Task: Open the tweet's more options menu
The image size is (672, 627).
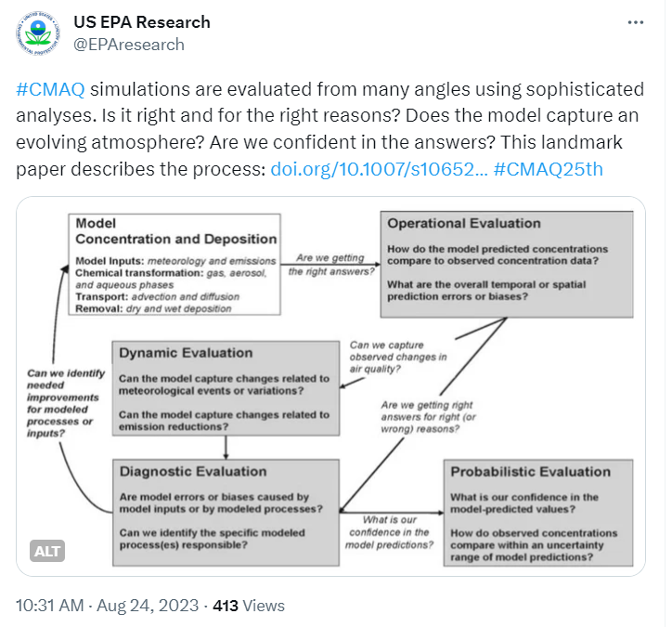Action: (635, 21)
